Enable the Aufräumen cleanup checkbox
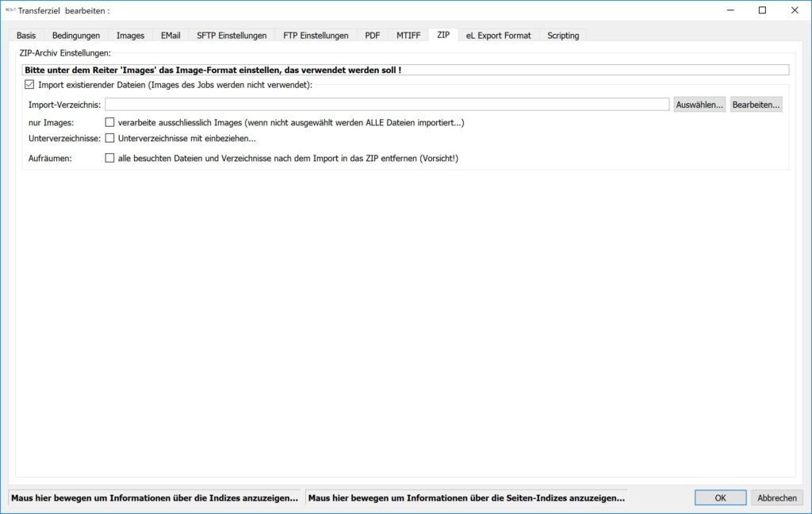The width and height of the screenshot is (812, 514). coord(109,158)
